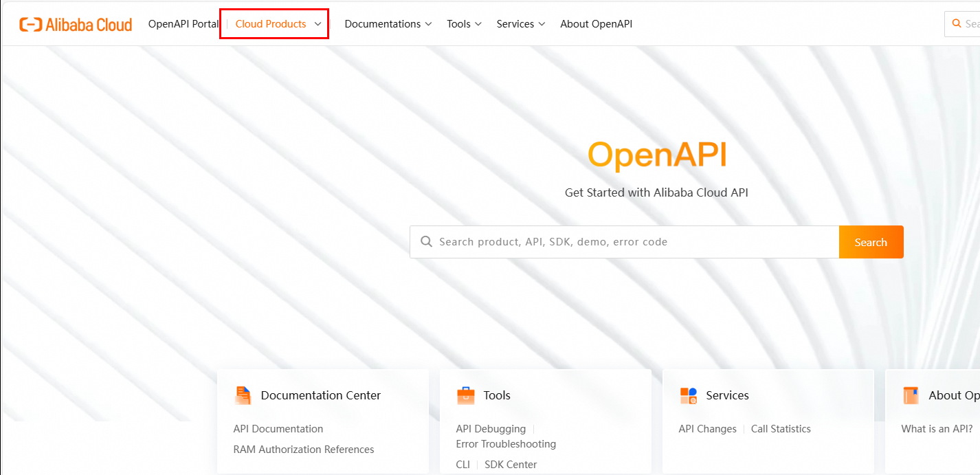This screenshot has width=980, height=475.
Task: Open the API Documentation link
Action: (278, 429)
